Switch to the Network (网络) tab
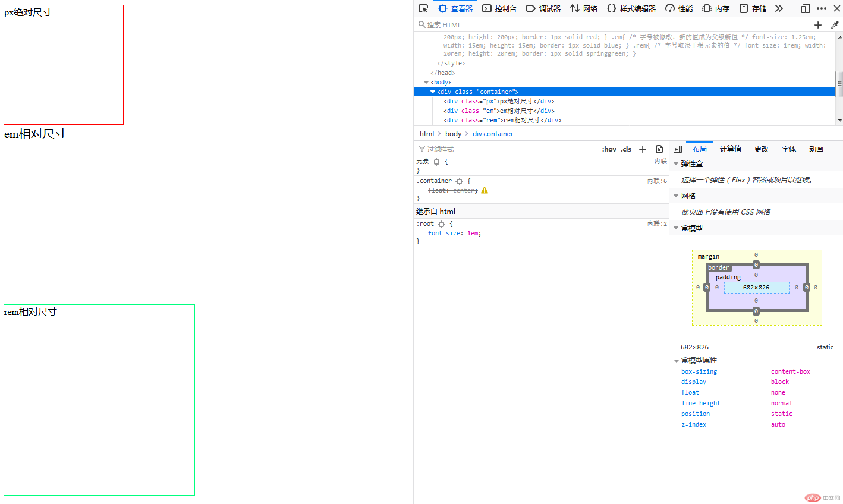 [x=584, y=8]
